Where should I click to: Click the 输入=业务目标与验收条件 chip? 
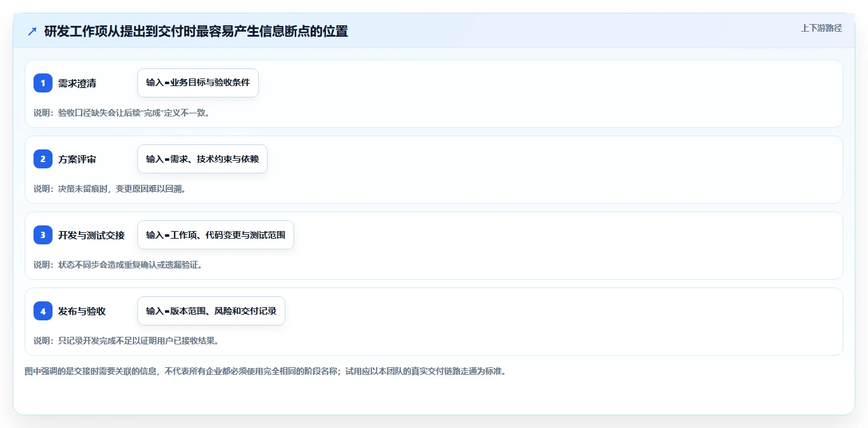pos(198,83)
